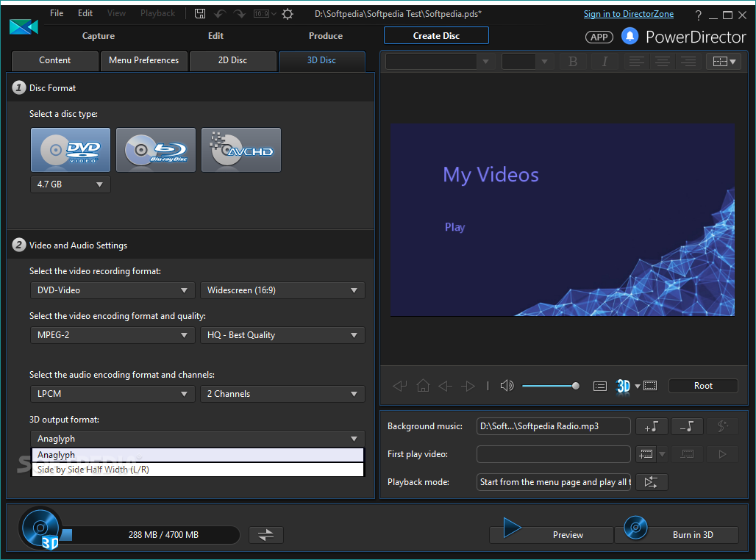Select the My Videos menu title text
This screenshot has height=560, width=756.
pyautogui.click(x=491, y=175)
